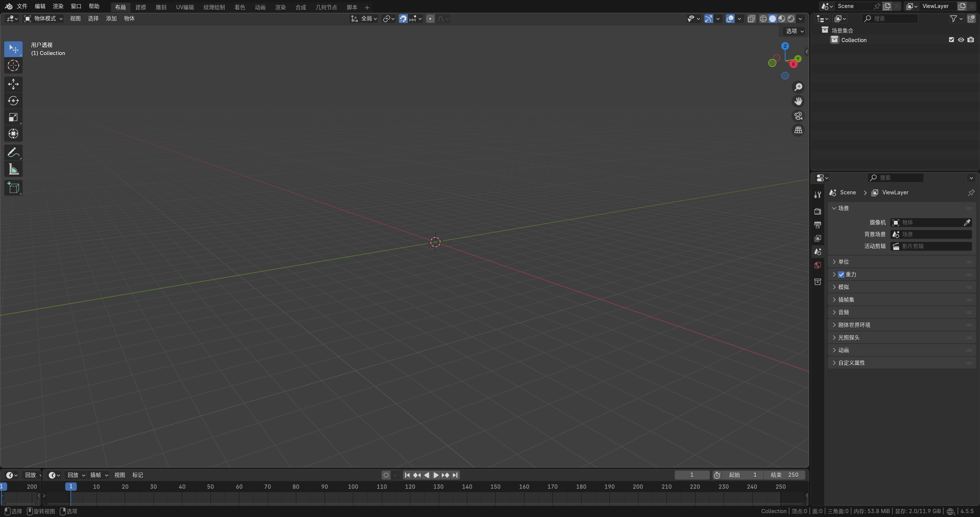980x517 pixels.
Task: Open the 全局 transform orientation dropdown
Action: (364, 18)
